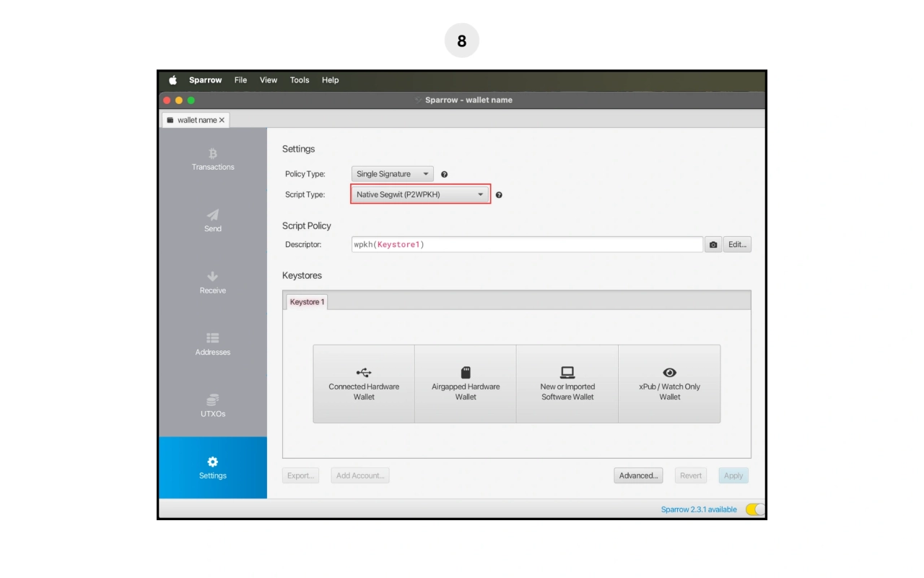924x578 pixels.
Task: Click the Add Account... button
Action: coord(360,475)
